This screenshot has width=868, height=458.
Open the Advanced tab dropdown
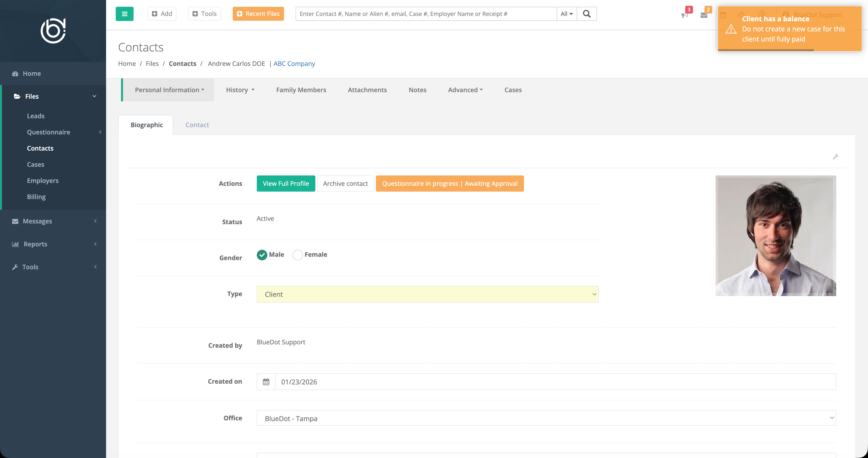pyautogui.click(x=465, y=90)
